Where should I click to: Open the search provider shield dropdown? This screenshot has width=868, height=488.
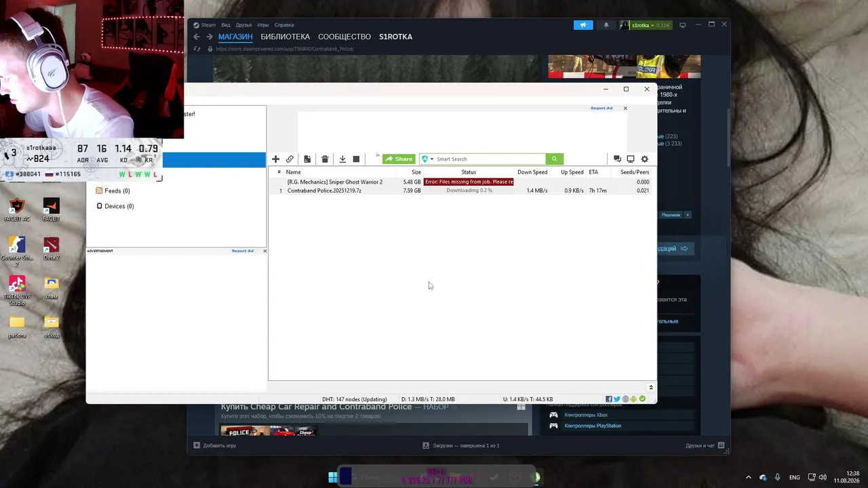click(427, 159)
